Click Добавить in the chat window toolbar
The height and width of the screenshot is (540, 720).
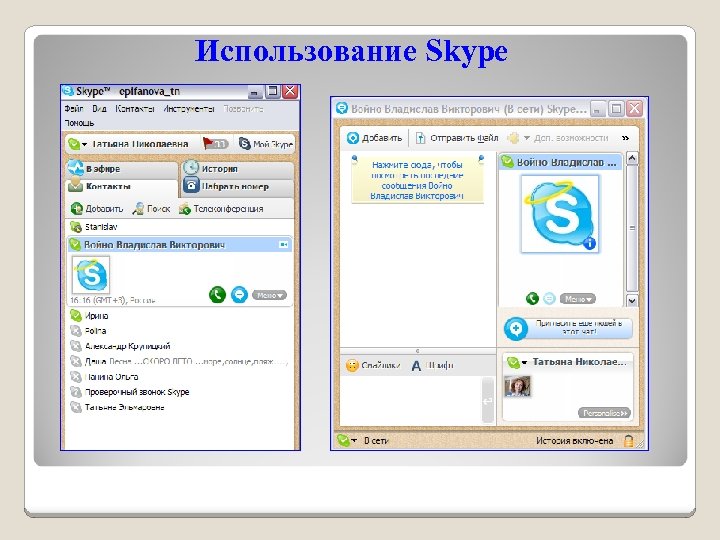point(374,138)
